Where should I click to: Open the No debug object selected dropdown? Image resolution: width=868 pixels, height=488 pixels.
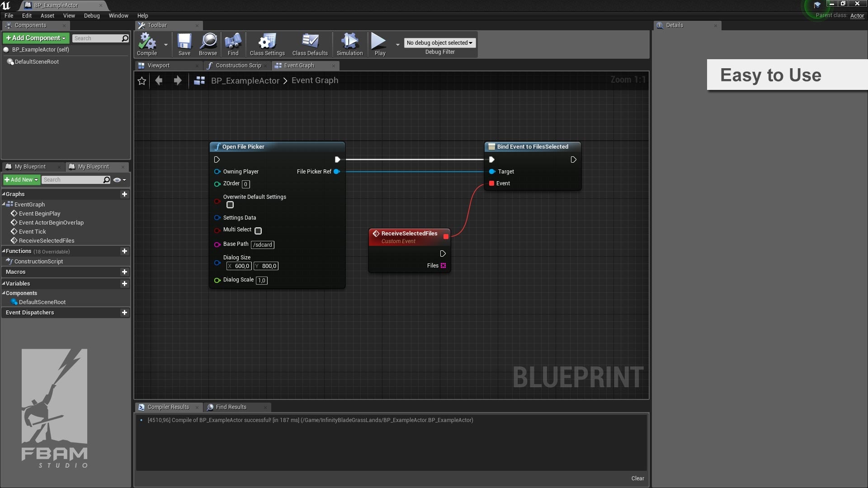coord(439,42)
